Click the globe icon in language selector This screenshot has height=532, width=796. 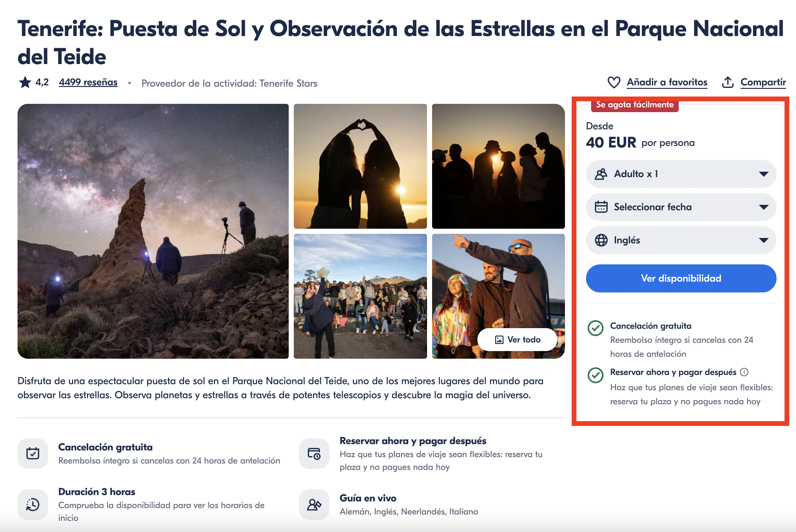coord(601,240)
